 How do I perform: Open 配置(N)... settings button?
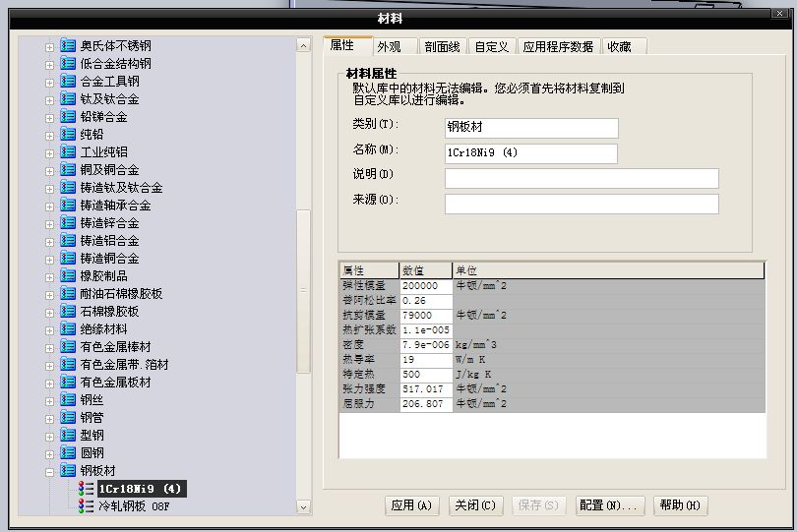point(609,505)
